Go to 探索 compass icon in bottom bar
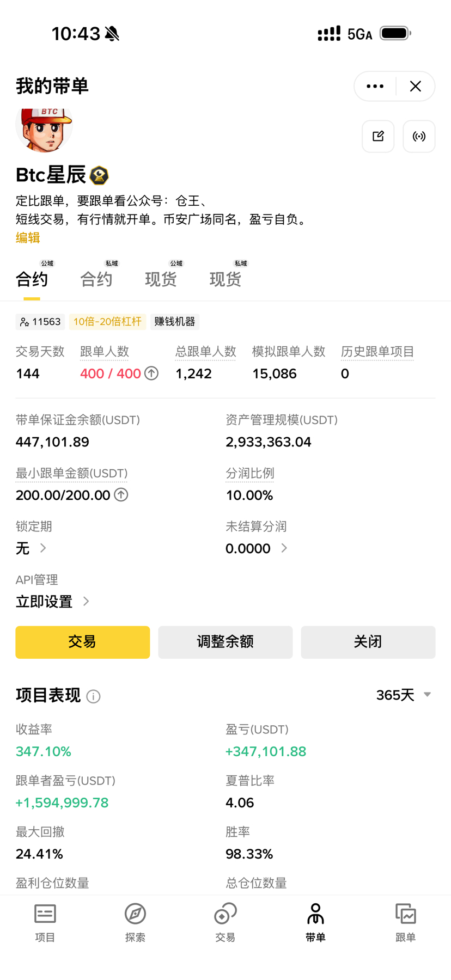The height and width of the screenshot is (980, 451). click(x=135, y=922)
